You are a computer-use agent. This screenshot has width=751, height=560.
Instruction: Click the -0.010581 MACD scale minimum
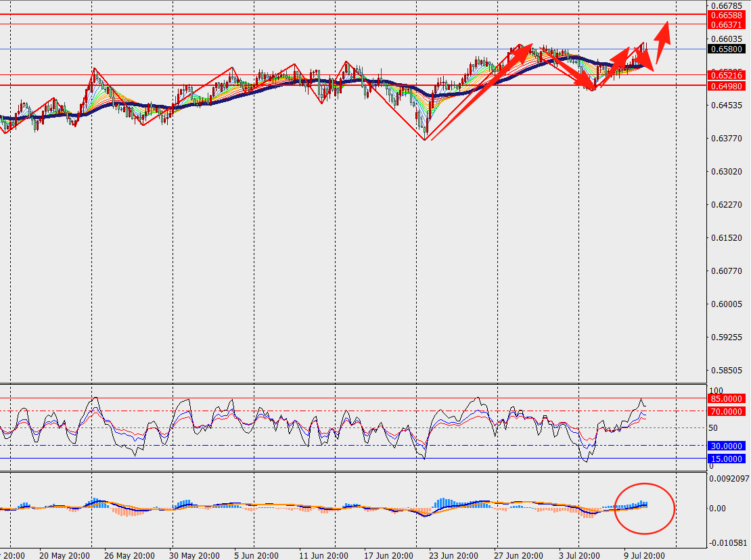728,543
